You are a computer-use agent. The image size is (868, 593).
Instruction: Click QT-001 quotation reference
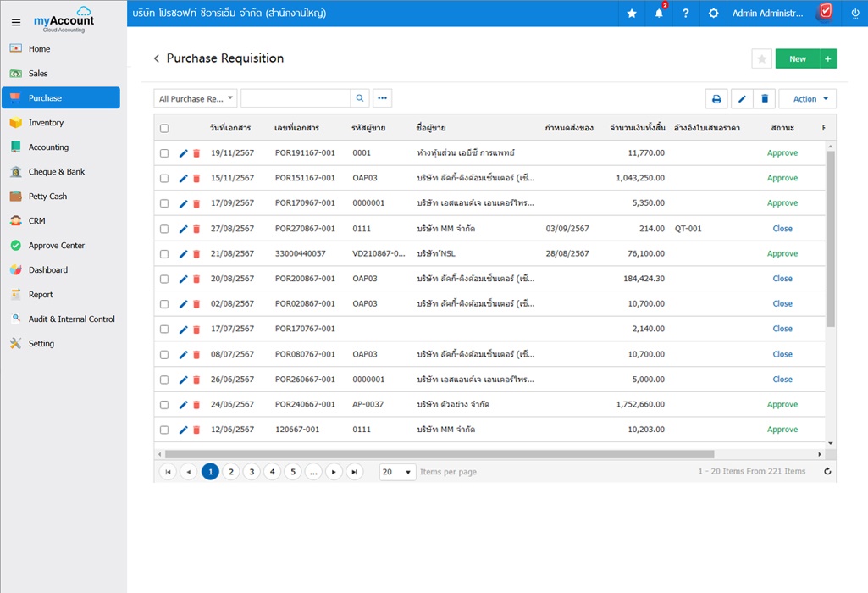[688, 228]
